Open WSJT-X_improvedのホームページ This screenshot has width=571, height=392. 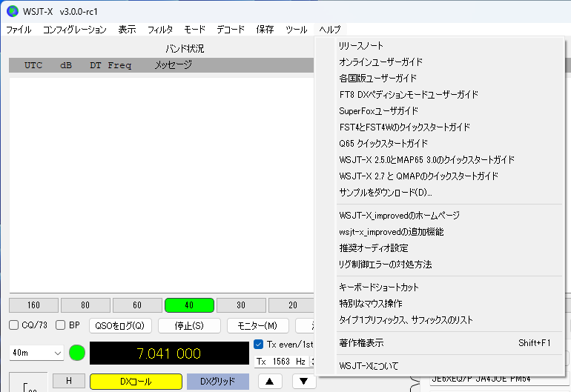440,216
